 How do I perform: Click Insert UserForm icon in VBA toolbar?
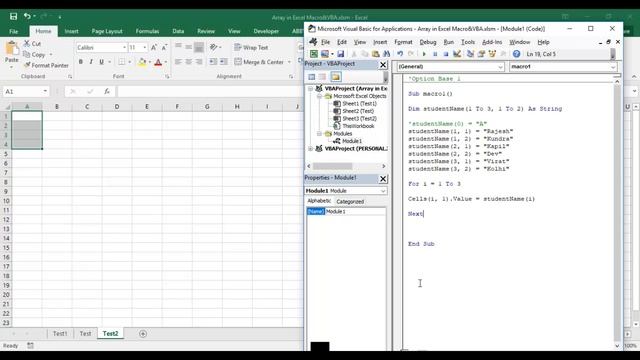coord(325,54)
